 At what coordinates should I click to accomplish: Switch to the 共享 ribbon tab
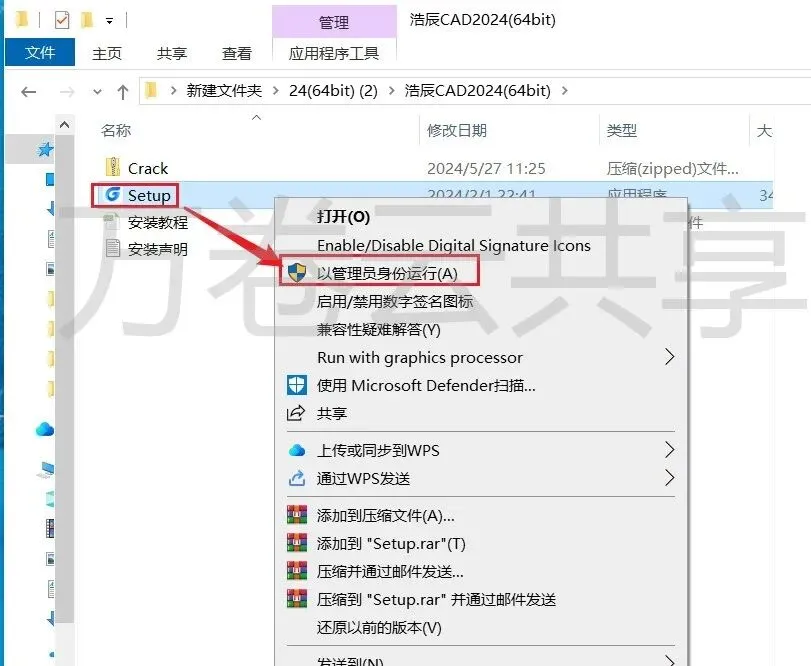[172, 53]
